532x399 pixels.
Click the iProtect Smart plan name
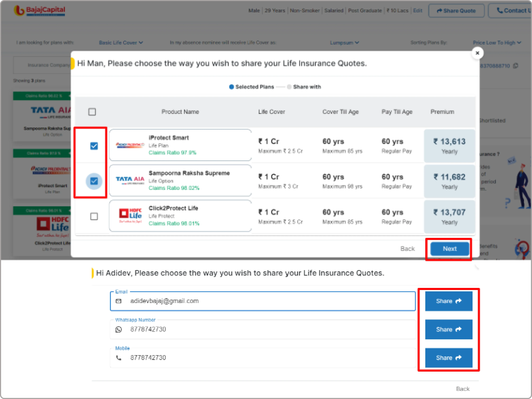tap(169, 138)
